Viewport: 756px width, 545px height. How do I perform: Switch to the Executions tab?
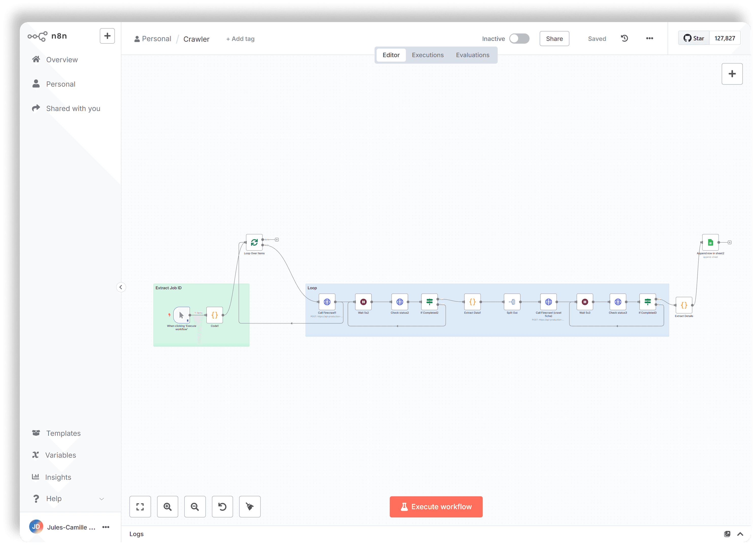pos(428,55)
